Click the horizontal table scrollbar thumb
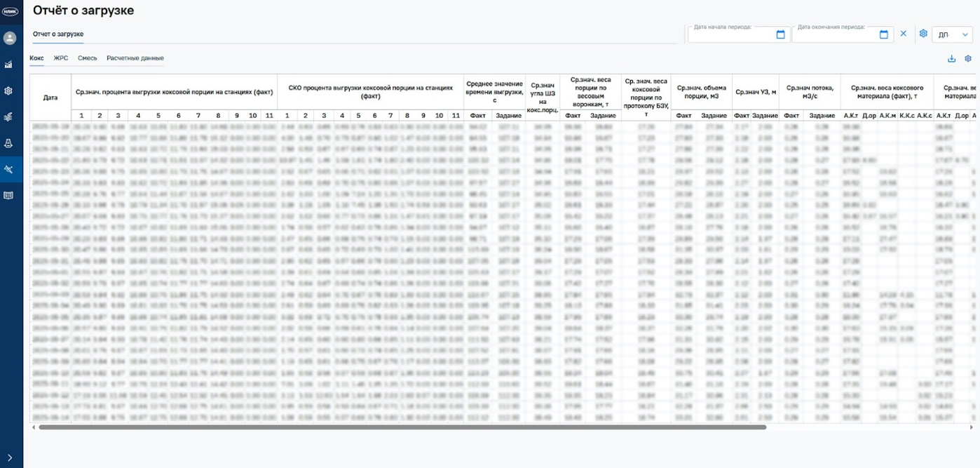This screenshot has height=468, width=980. (402, 427)
